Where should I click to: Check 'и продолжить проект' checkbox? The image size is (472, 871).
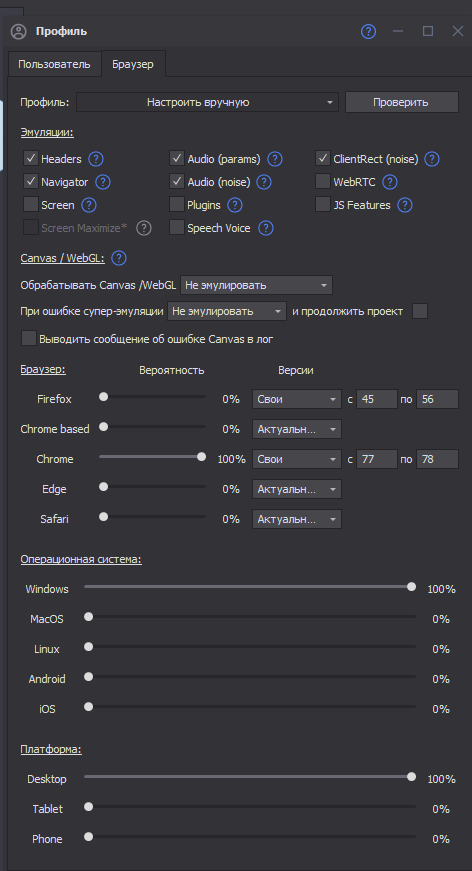click(420, 311)
